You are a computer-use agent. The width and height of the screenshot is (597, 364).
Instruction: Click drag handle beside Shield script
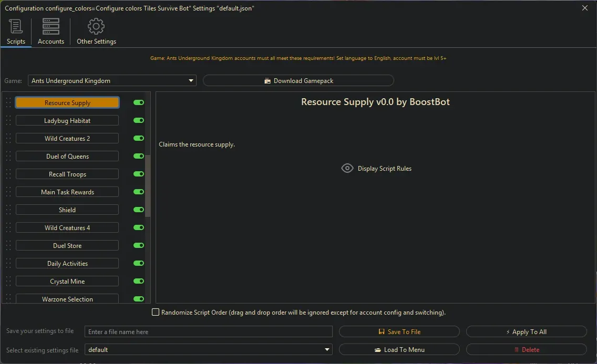tap(8, 210)
